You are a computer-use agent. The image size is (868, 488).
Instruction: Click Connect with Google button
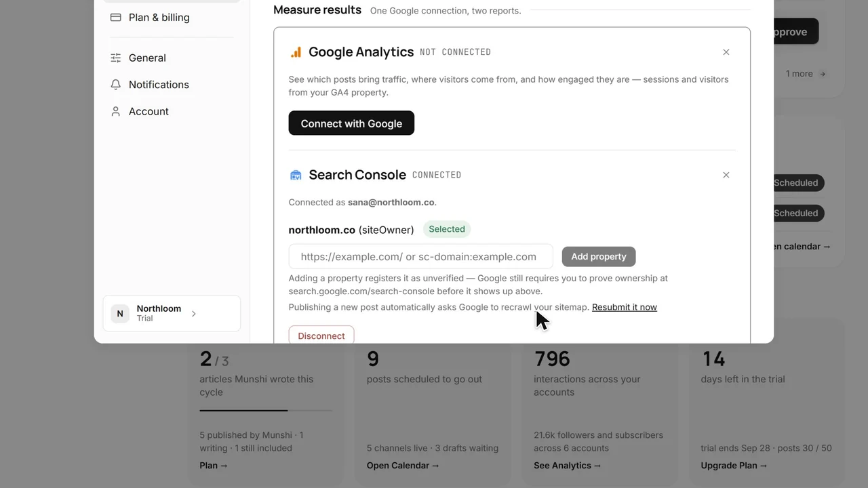click(351, 123)
